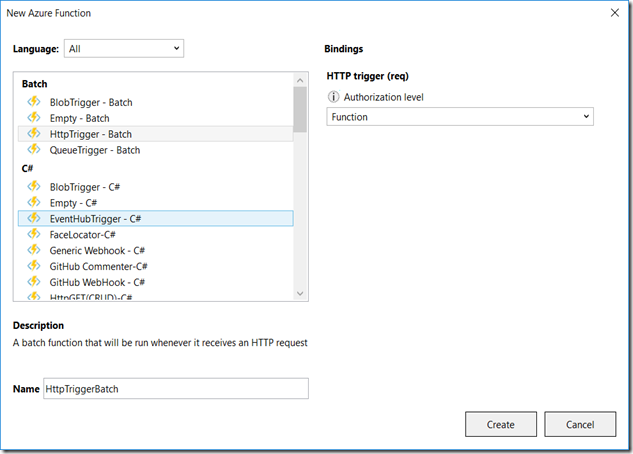Image resolution: width=633 pixels, height=454 pixels.
Task: Click the C# group header
Action: click(x=27, y=168)
